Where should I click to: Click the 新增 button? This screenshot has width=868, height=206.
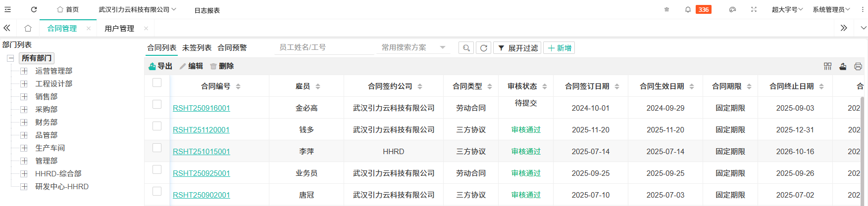pyautogui.click(x=560, y=48)
